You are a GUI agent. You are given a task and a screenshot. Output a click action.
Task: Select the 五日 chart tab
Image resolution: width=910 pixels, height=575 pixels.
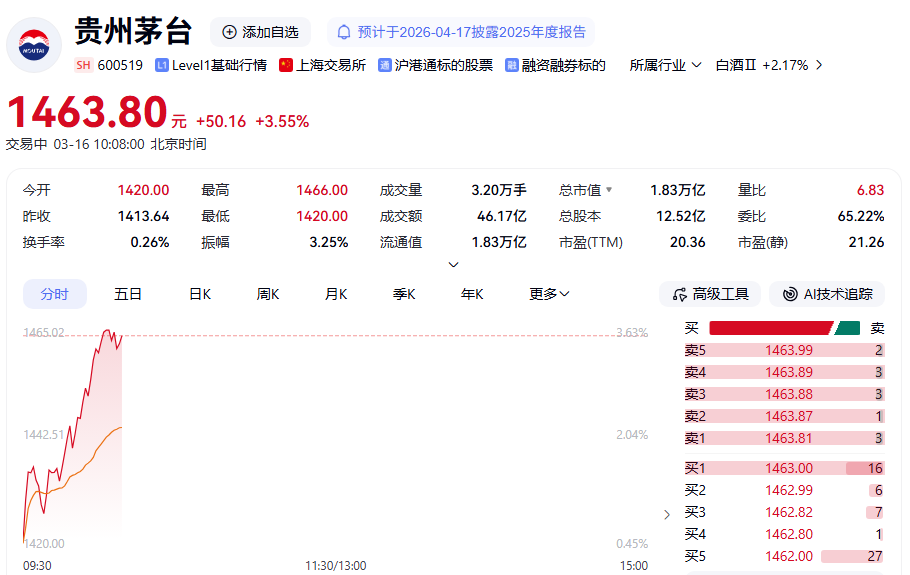point(128,294)
